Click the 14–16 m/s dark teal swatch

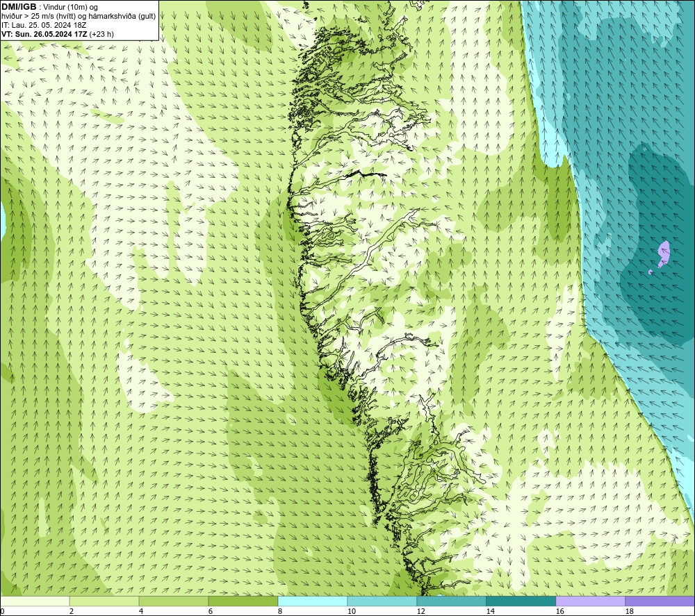point(521,601)
